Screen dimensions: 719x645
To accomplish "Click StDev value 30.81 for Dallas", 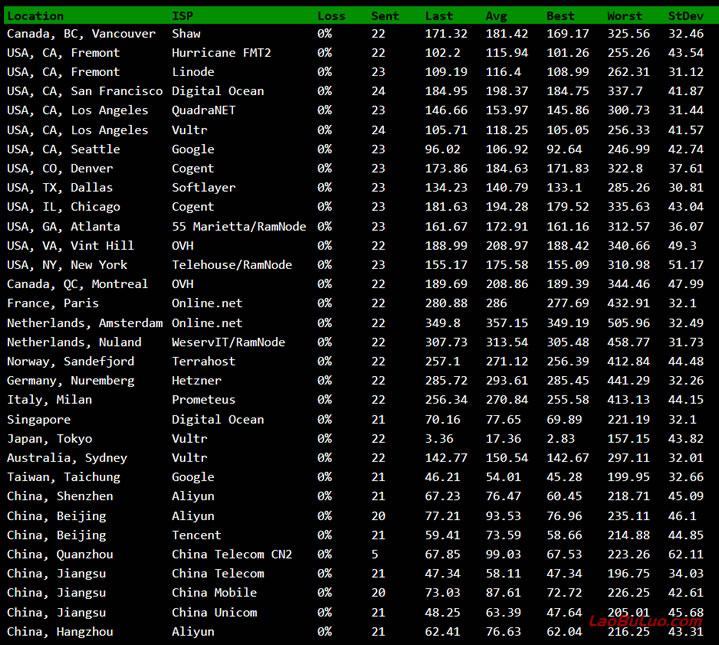I will (686, 188).
